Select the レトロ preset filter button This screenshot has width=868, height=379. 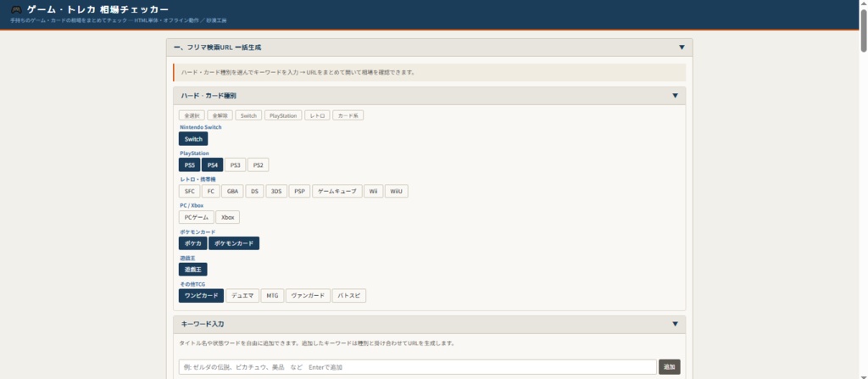coord(317,116)
